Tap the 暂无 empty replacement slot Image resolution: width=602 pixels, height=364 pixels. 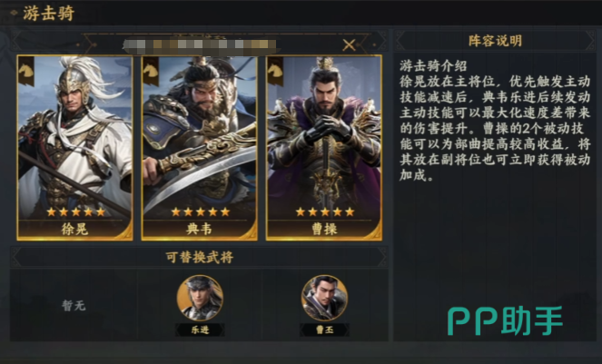pyautogui.click(x=74, y=306)
